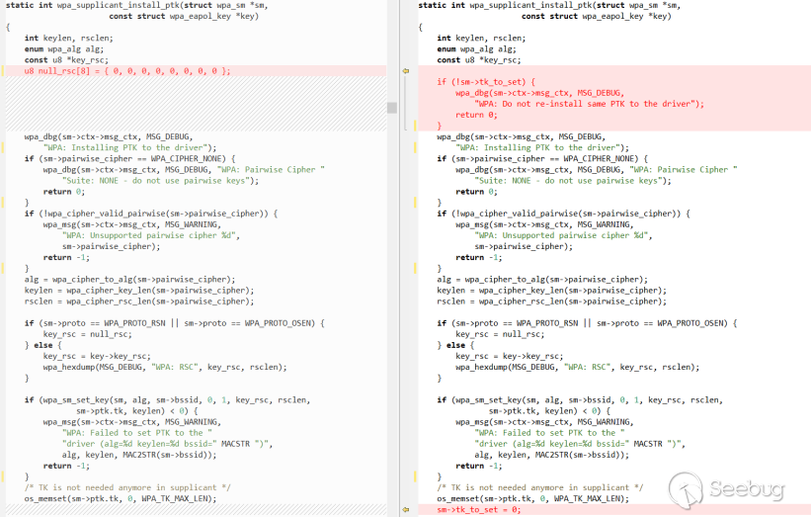Click function name wpa_supplicant_install_ptk in left pane

pos(119,5)
